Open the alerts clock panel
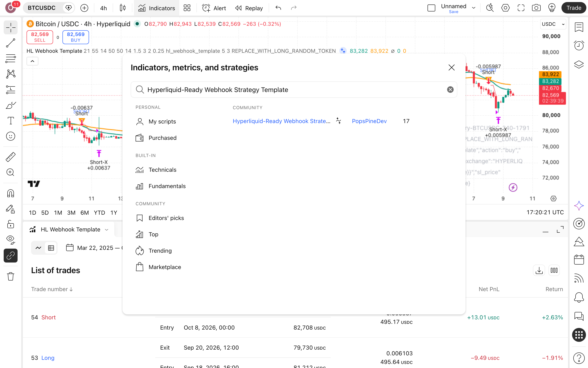588x368 pixels. tap(579, 46)
